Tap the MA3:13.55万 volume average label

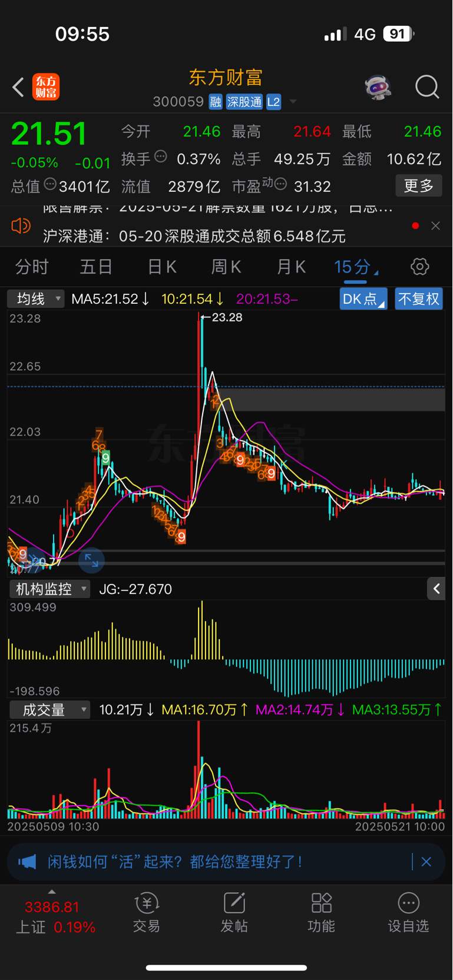coord(397,710)
